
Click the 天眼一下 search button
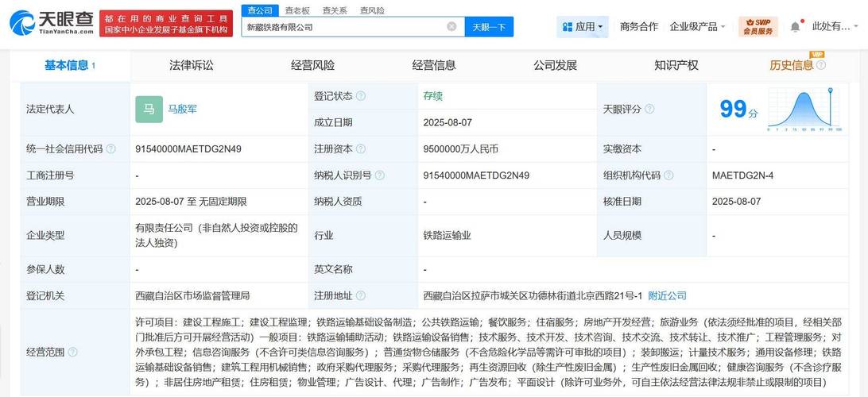pos(489,26)
